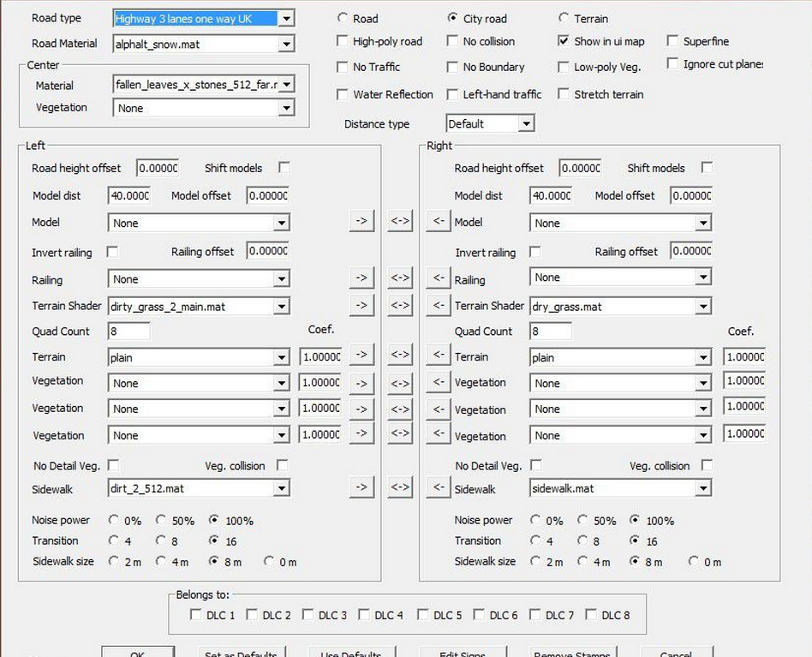
Task: Click the <- arrow beside right Terrain Shader
Action: 439,305
